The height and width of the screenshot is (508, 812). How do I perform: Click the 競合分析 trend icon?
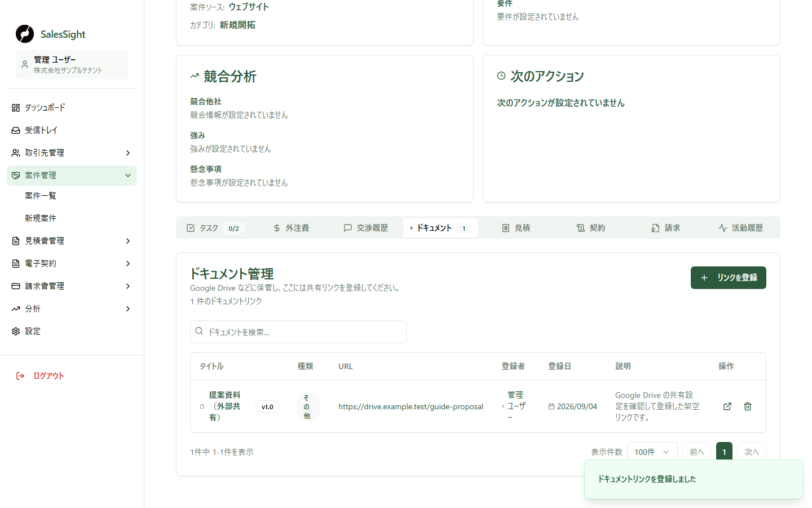pyautogui.click(x=195, y=76)
